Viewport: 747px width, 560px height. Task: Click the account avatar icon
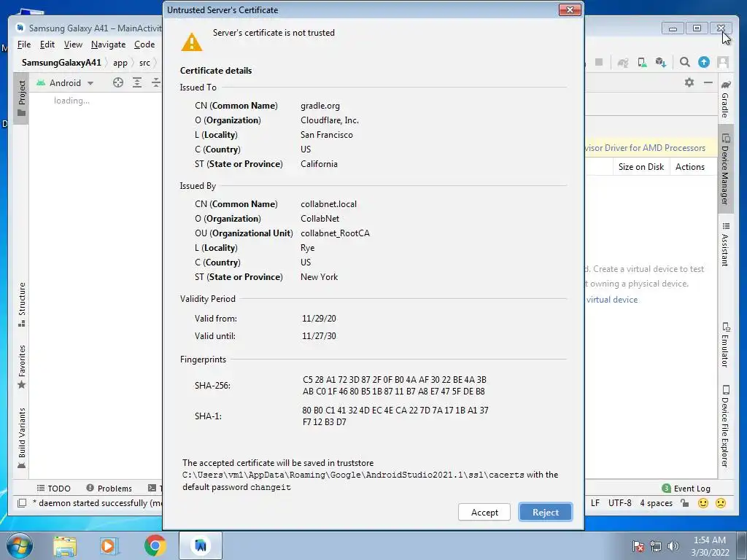pos(723,63)
